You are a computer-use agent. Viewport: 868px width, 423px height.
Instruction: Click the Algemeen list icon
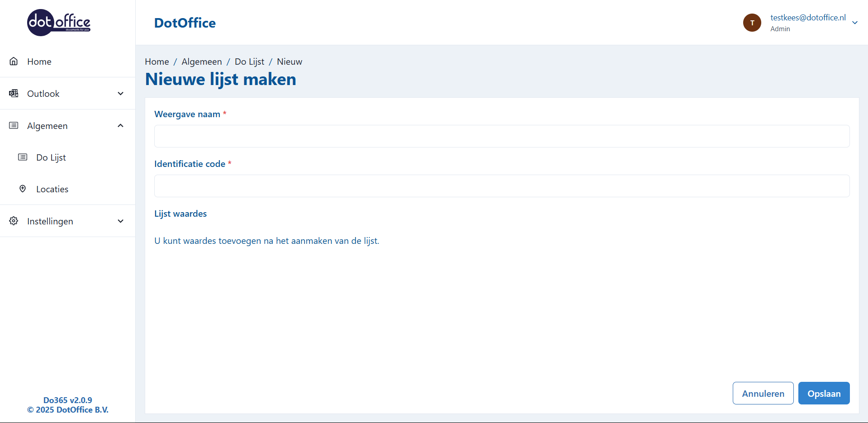14,125
